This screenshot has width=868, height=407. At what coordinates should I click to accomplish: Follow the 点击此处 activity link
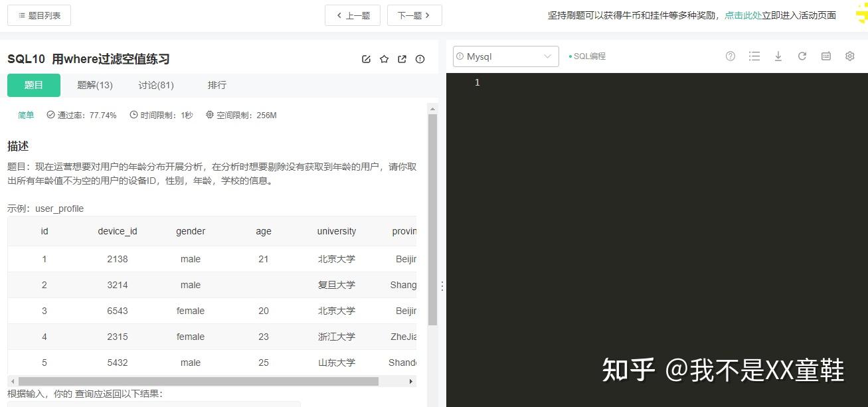click(x=743, y=15)
